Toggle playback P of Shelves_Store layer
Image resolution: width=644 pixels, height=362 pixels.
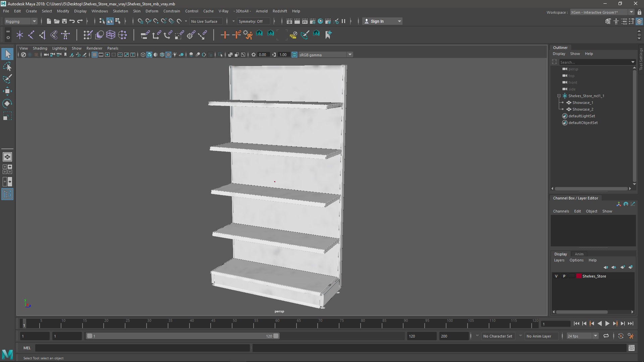click(564, 276)
